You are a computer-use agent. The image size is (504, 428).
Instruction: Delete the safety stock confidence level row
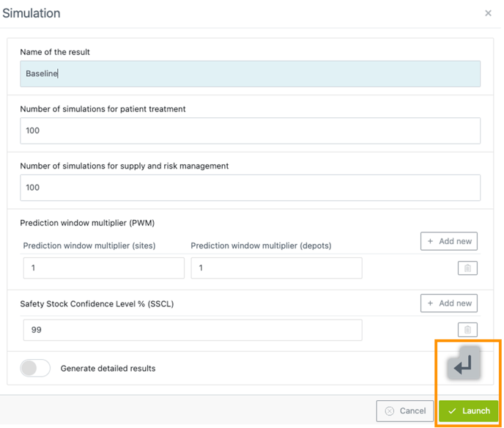(x=467, y=330)
